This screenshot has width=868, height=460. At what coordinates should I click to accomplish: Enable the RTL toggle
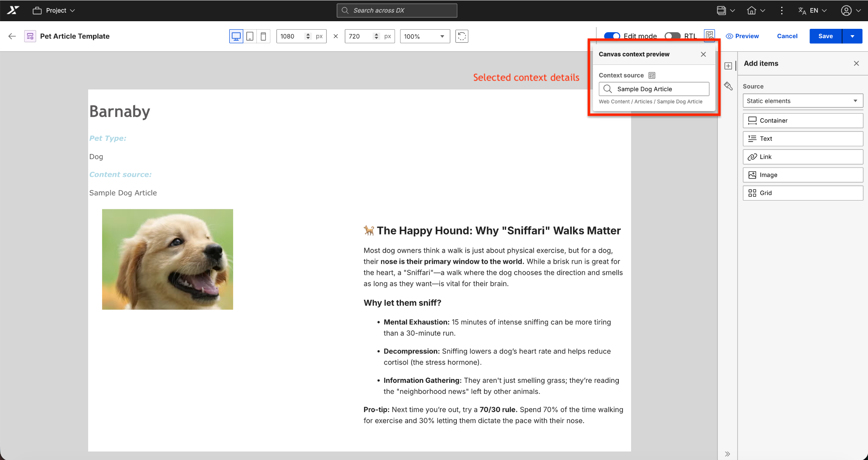click(x=672, y=36)
